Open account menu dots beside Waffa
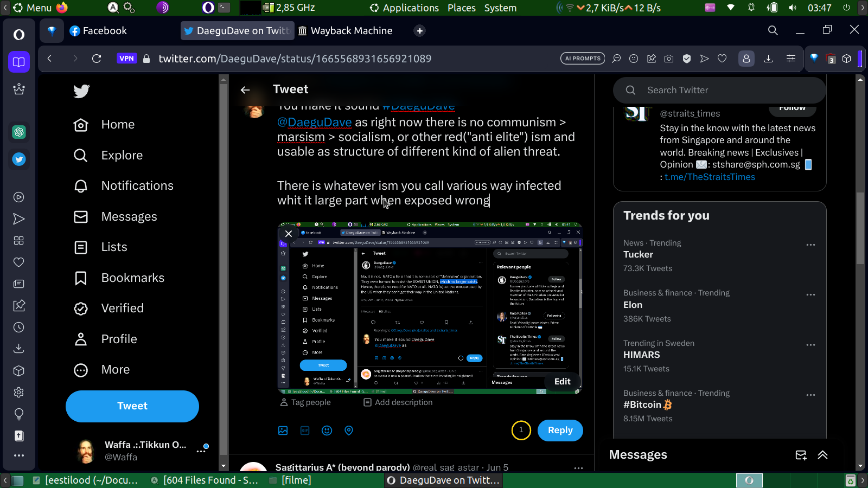868x488 pixels. click(201, 451)
